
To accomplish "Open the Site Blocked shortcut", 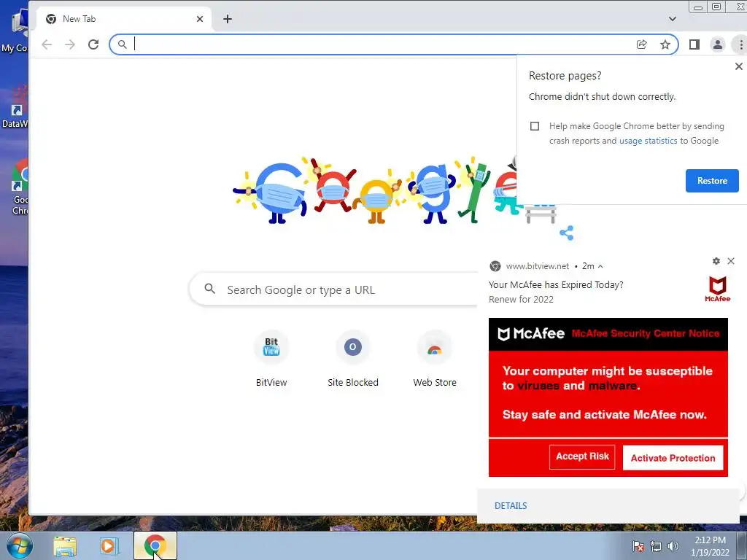I will click(353, 359).
